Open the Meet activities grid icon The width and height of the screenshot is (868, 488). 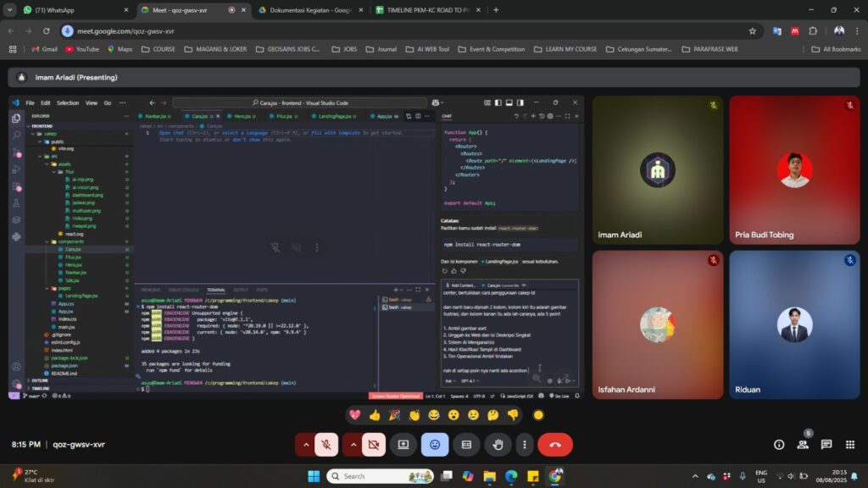(x=849, y=444)
